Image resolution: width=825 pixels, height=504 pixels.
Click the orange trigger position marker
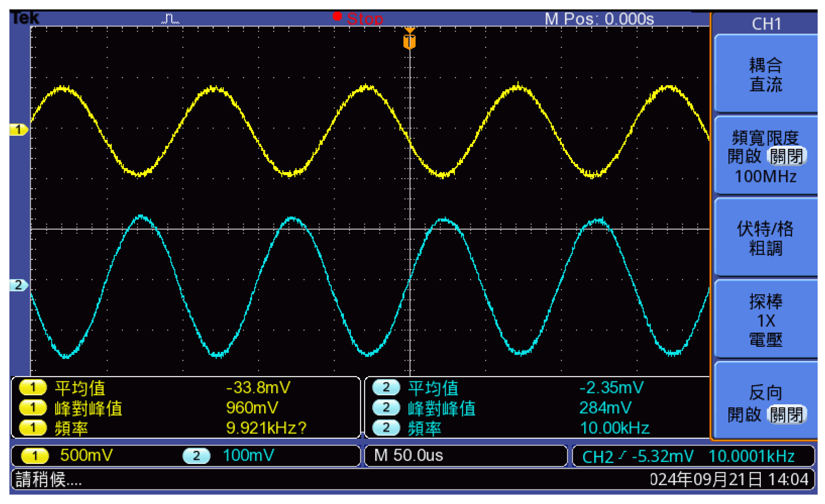click(409, 41)
